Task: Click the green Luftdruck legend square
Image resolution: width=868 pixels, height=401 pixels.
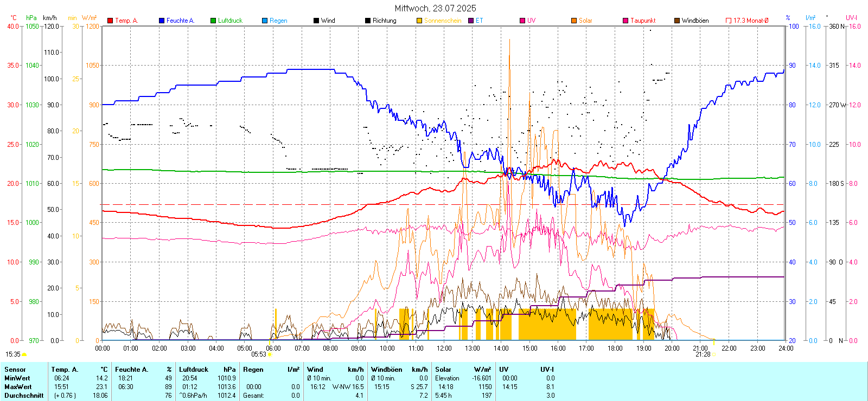Action: pyautogui.click(x=213, y=21)
